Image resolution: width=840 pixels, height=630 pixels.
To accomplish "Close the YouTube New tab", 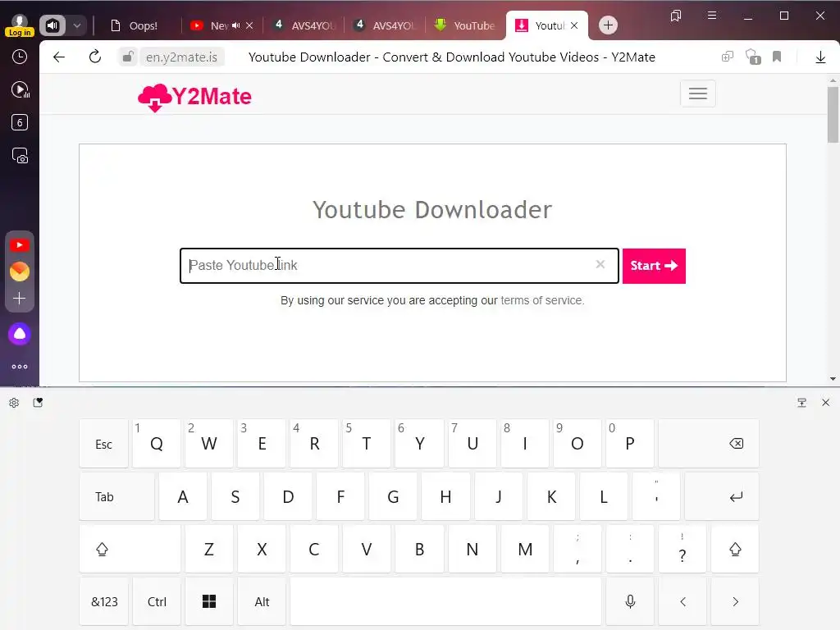I will click(x=249, y=25).
